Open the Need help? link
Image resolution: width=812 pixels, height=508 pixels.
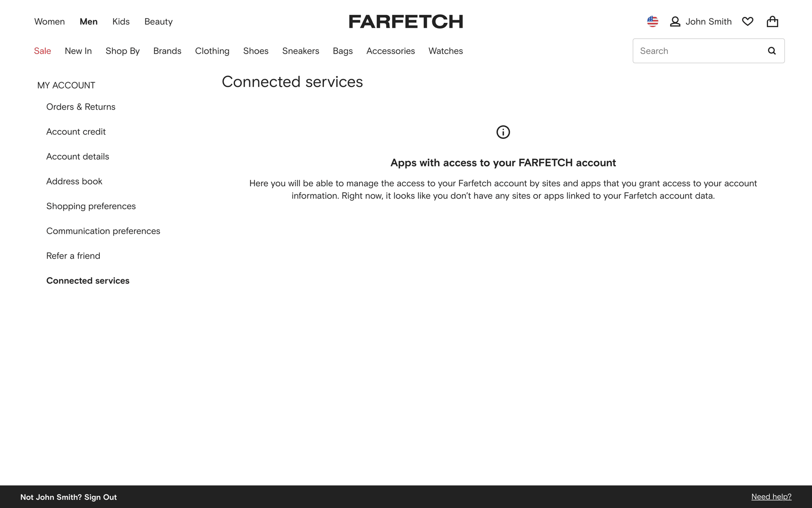pyautogui.click(x=771, y=497)
